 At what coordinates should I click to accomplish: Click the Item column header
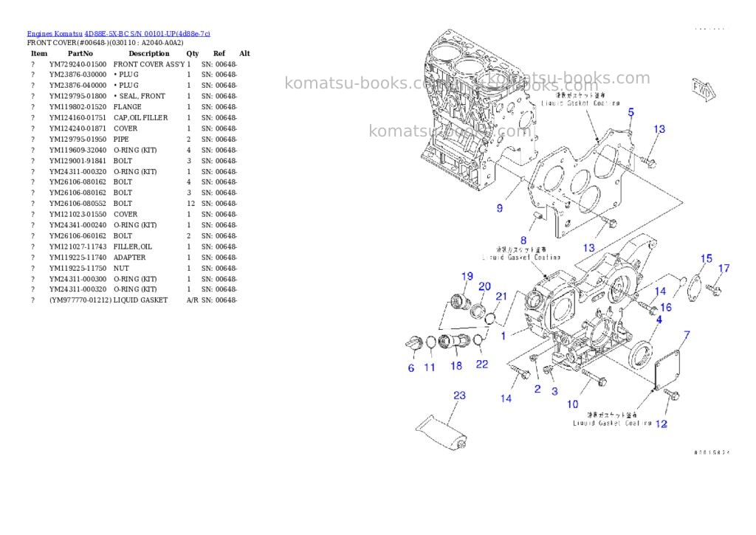click(x=39, y=53)
